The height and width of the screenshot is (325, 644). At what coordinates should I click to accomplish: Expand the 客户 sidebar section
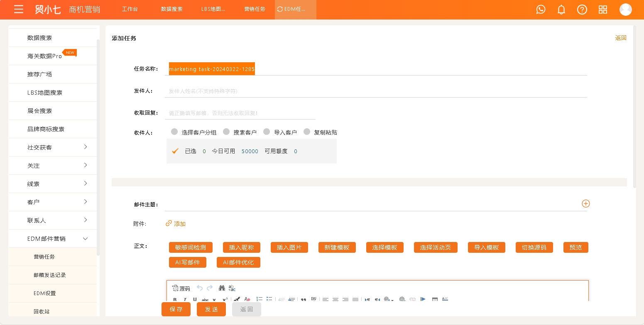86,201
